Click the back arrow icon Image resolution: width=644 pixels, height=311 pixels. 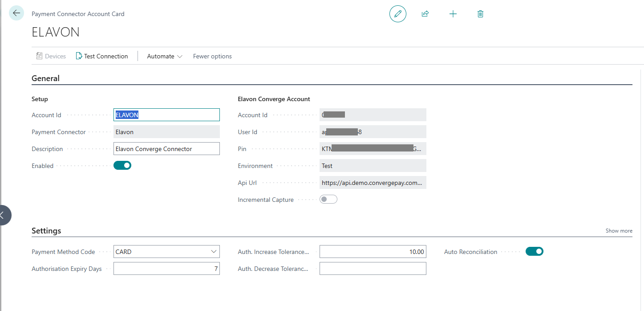16,13
